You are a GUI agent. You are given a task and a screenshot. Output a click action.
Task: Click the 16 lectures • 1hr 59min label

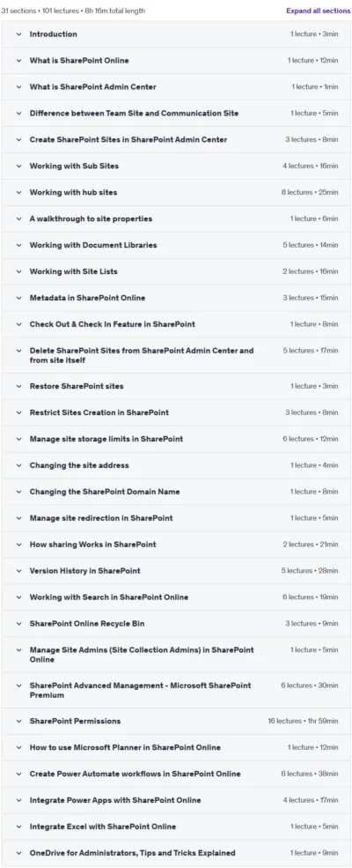click(x=303, y=722)
